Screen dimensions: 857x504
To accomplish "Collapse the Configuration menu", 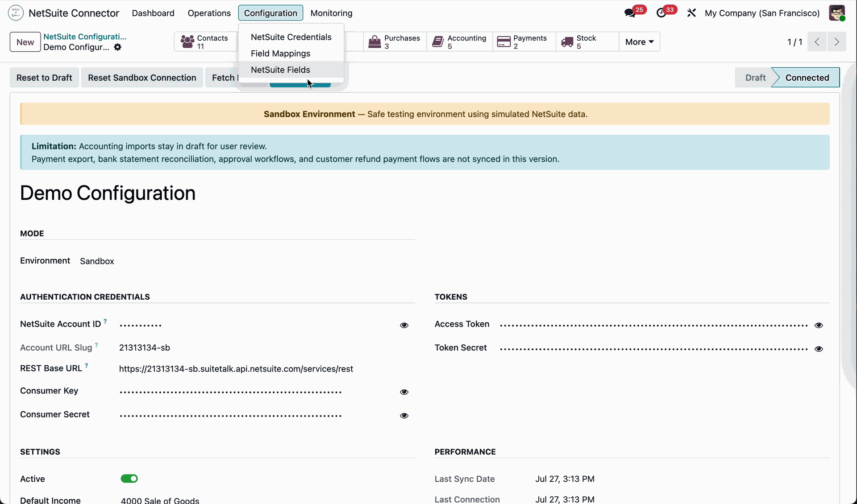I will (x=270, y=13).
